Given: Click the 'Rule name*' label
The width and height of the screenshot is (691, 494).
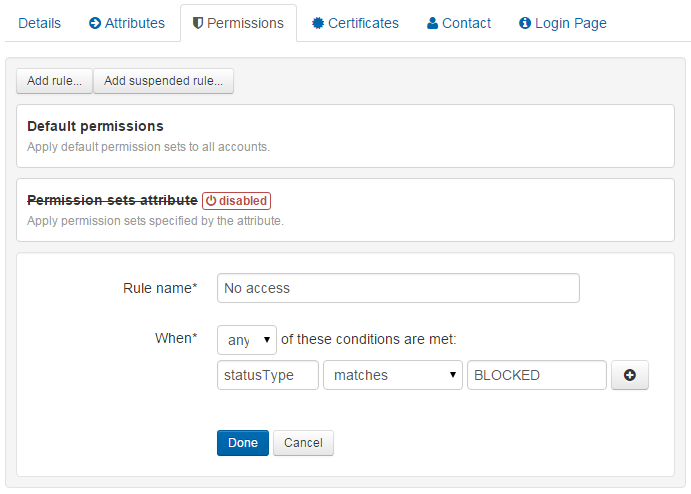Looking at the screenshot, I should (159, 288).
